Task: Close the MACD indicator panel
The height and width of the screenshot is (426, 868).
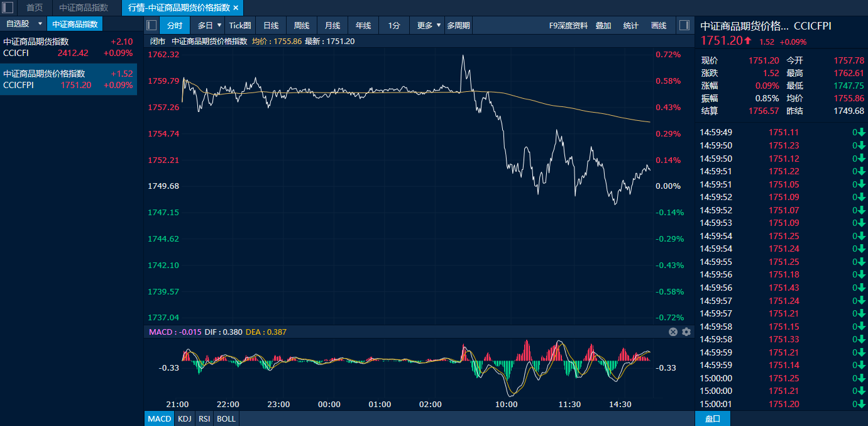Action: 673,332
